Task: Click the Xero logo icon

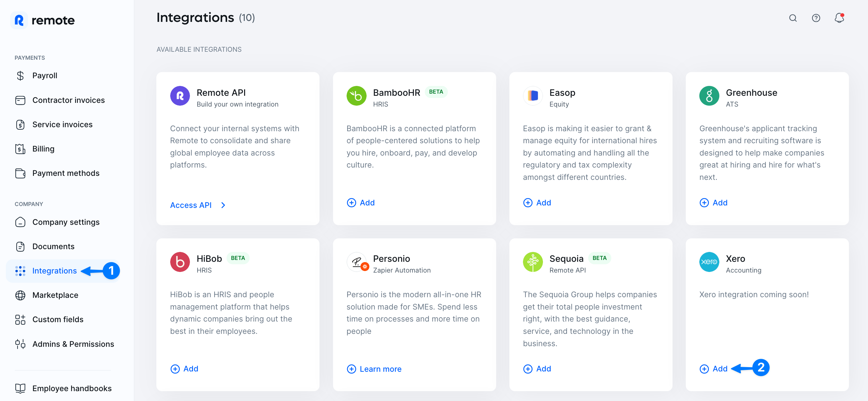Action: (x=709, y=262)
